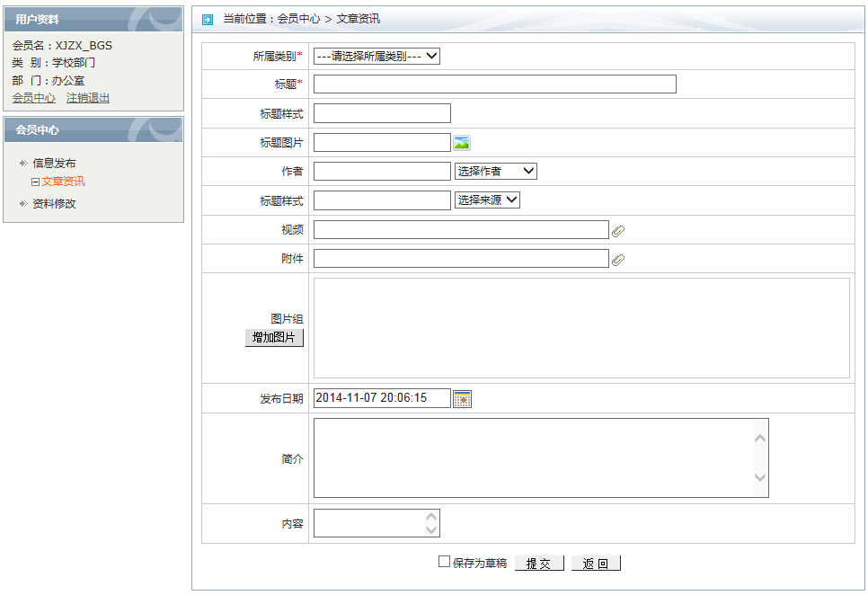
Task: Open 文章资讯 in the sidebar
Action: tap(63, 182)
